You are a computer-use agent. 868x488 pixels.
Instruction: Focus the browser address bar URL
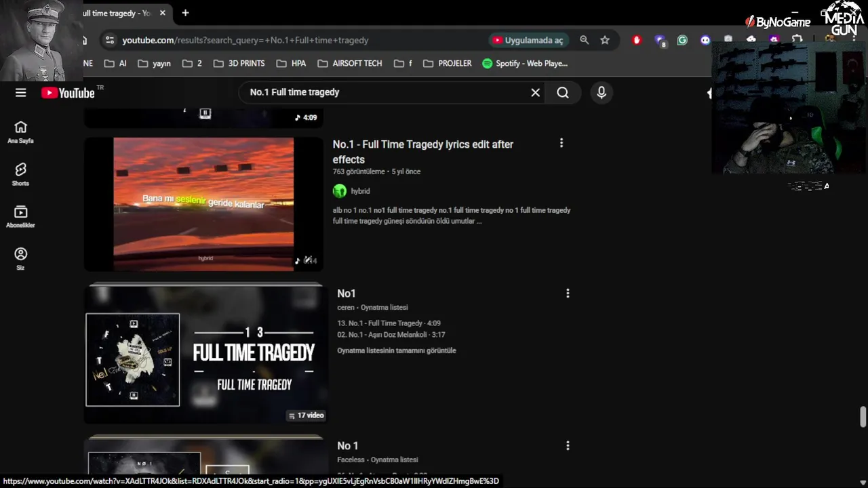(x=245, y=40)
